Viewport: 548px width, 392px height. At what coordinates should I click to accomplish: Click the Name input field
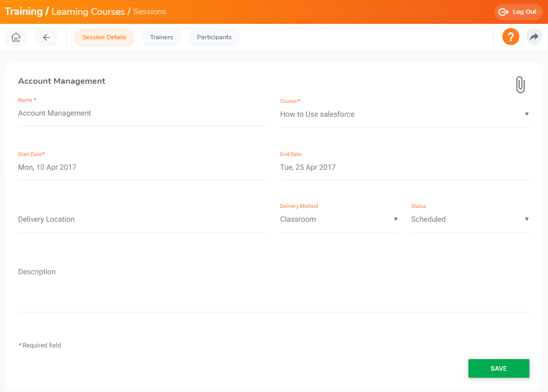click(143, 113)
